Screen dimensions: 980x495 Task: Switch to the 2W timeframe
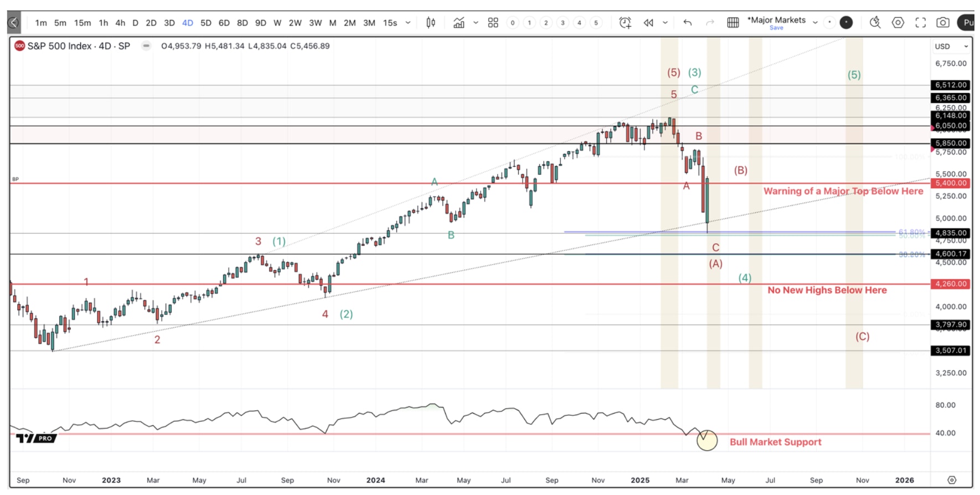tap(296, 23)
